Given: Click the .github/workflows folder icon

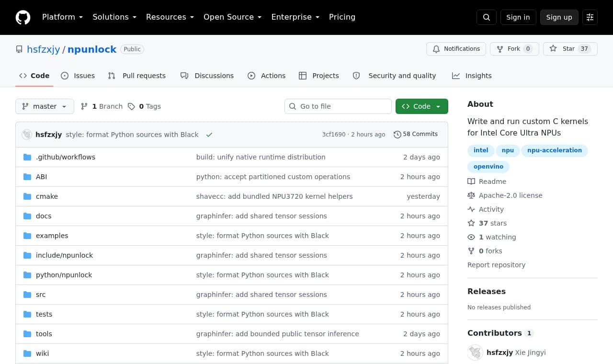Looking at the screenshot, I should (27, 157).
